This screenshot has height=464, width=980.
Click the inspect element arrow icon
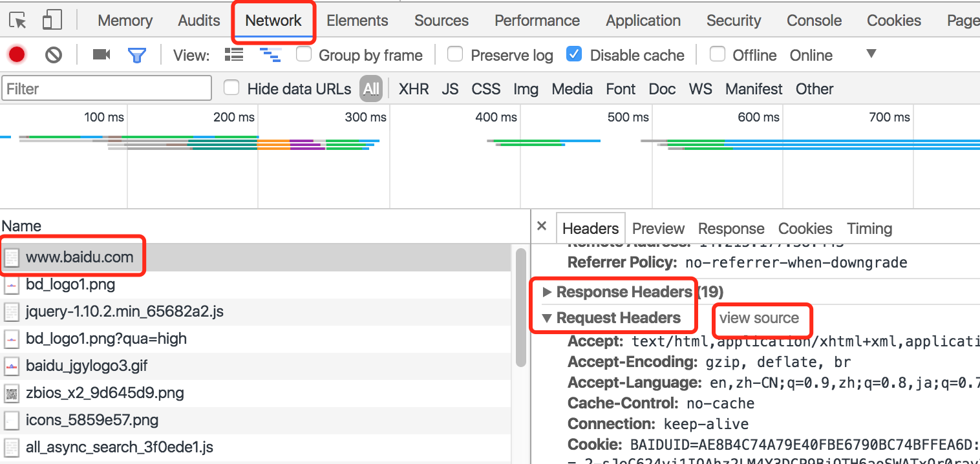point(18,21)
